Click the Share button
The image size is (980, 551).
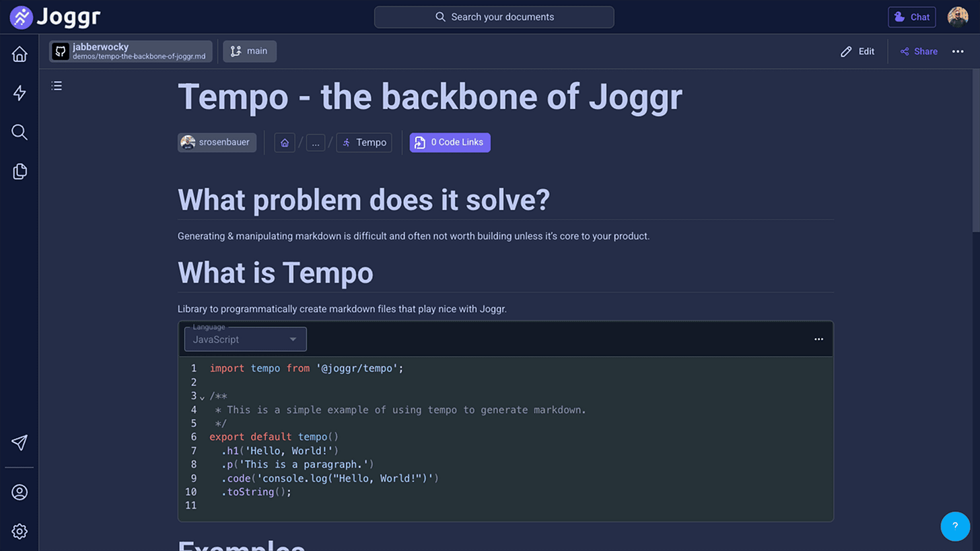point(919,51)
